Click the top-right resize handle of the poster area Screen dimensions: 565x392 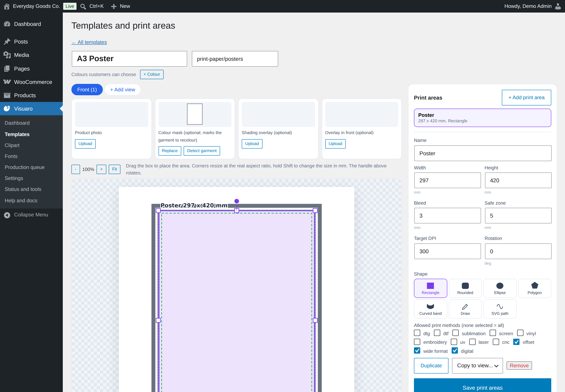[315, 211]
